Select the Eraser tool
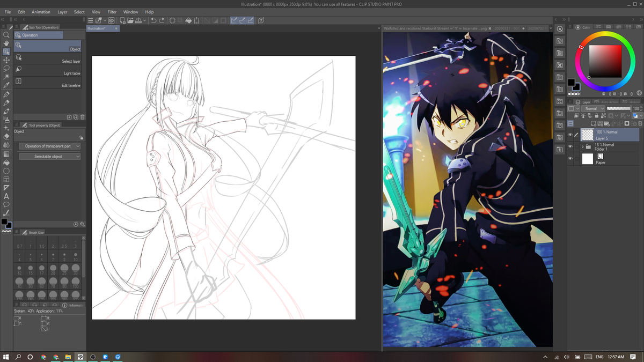The width and height of the screenshot is (644, 362). pos(6,137)
